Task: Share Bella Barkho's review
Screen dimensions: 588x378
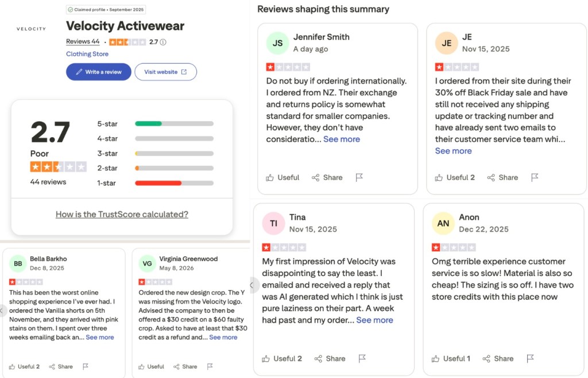Action: pos(61,367)
